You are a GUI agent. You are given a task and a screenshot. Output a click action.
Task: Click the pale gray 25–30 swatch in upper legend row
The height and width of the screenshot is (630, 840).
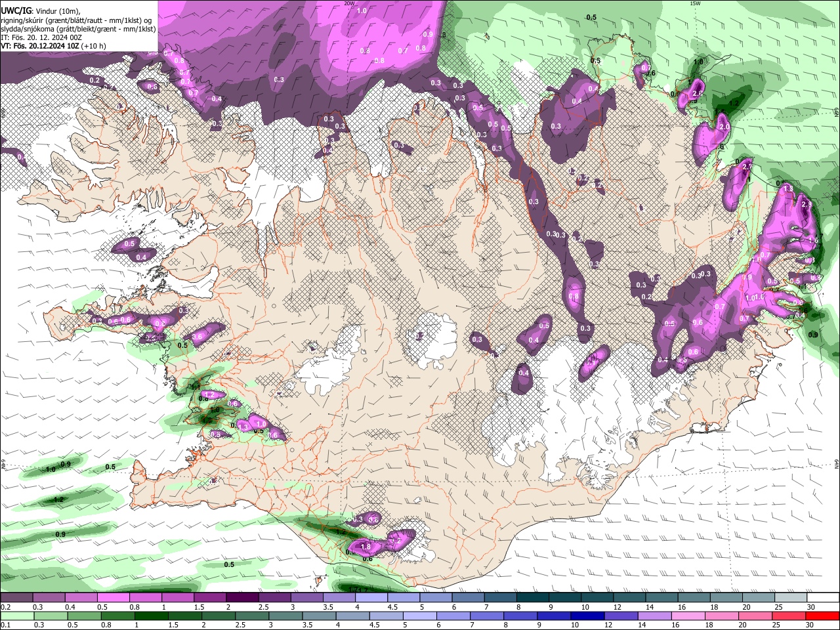click(791, 598)
